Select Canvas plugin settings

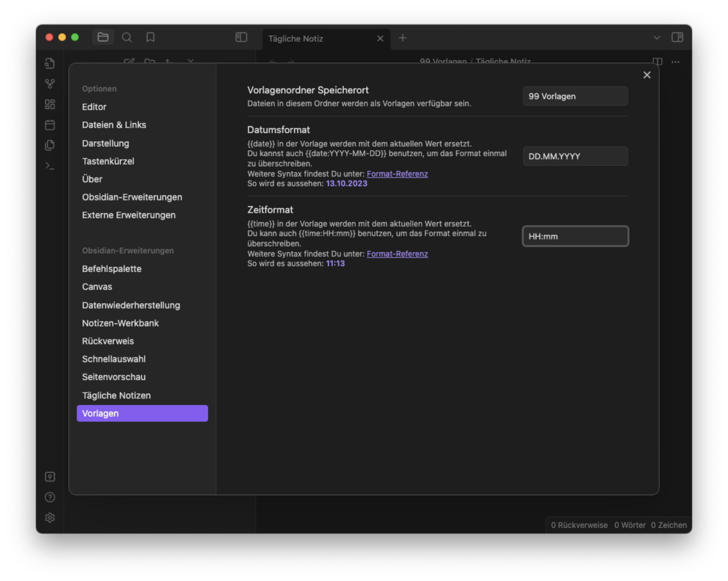(x=142, y=287)
